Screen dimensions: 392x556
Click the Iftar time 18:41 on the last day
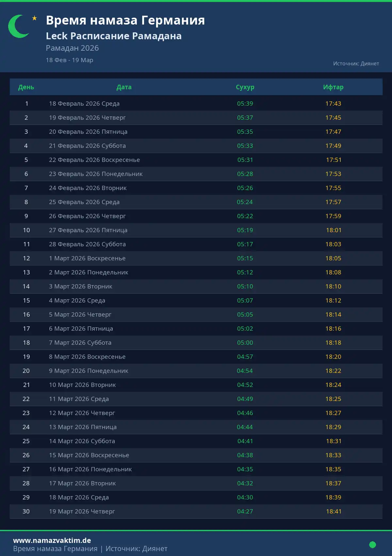pyautogui.click(x=334, y=512)
